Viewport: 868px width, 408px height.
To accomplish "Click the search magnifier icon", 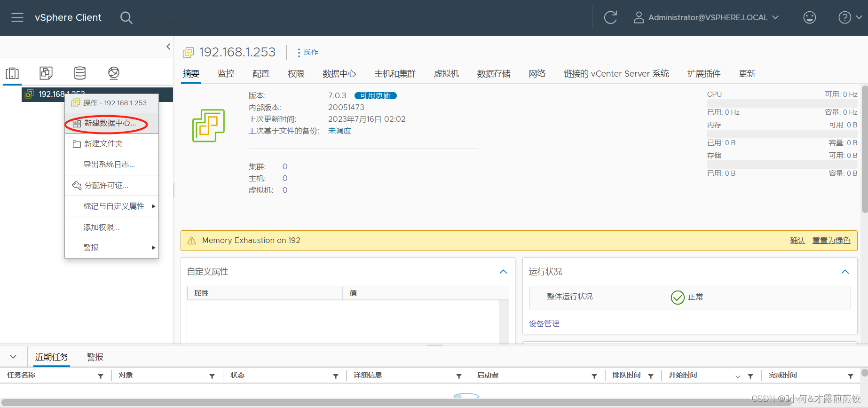I will pyautogui.click(x=126, y=18).
